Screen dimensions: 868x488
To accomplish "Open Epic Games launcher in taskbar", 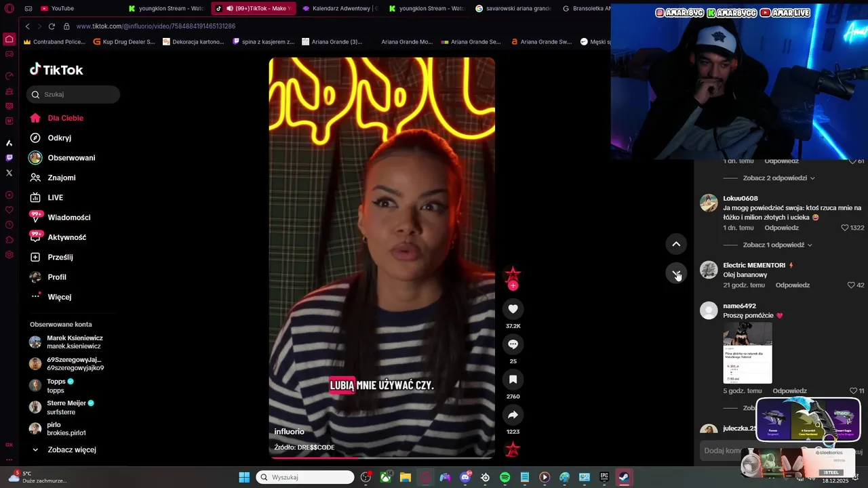I will [x=604, y=477].
